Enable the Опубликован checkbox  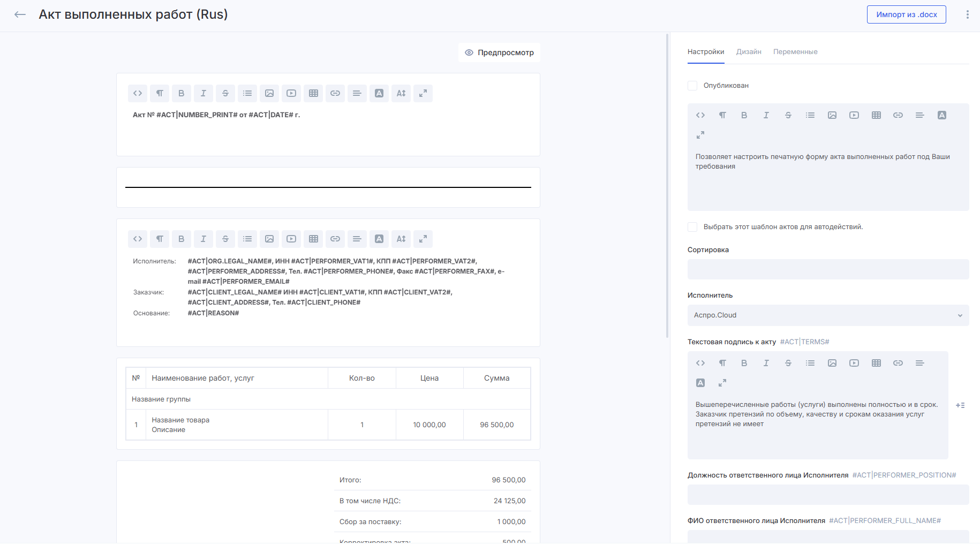point(692,86)
